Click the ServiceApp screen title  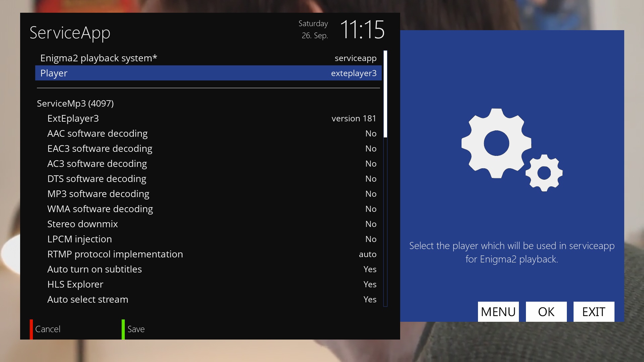(x=70, y=33)
